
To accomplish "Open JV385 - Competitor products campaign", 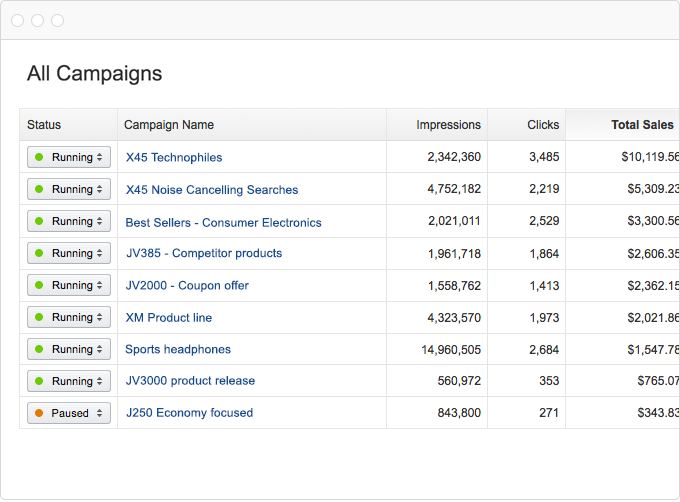I will [x=204, y=253].
